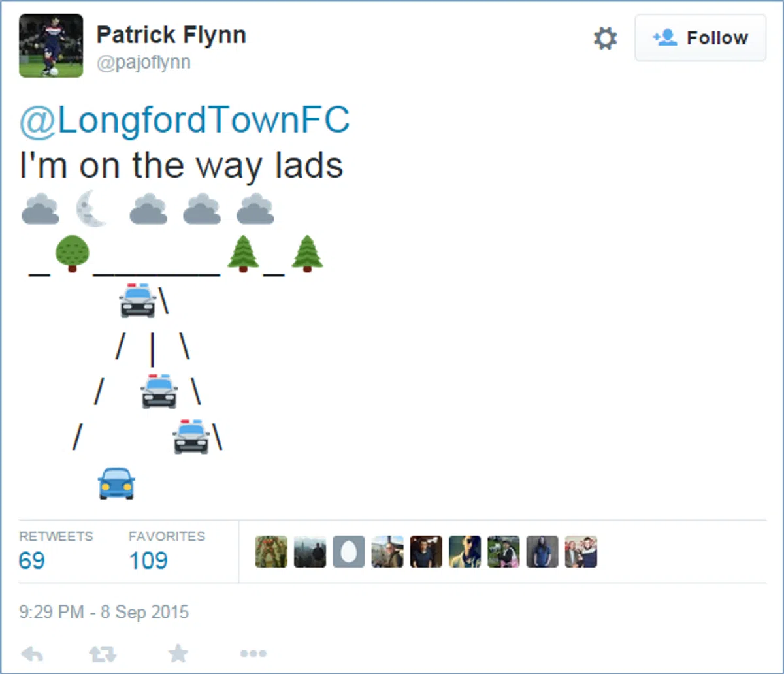Image resolution: width=784 pixels, height=674 pixels.
Task: View the 69 retweets list
Action: coord(31,560)
